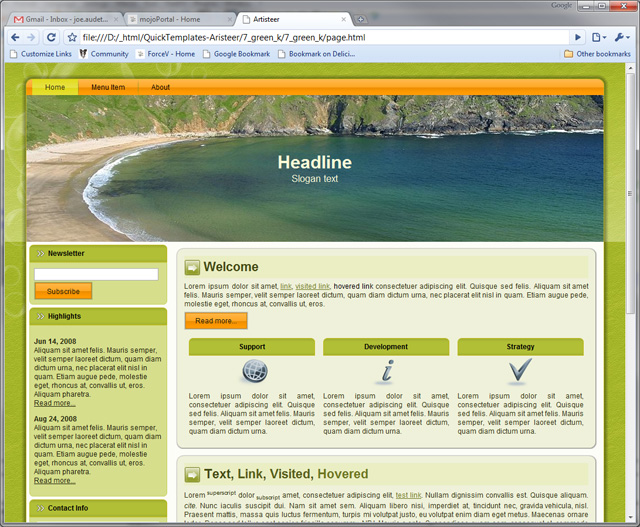Click the visited link in Welcome text
The height and width of the screenshot is (527, 640).
[312, 286]
